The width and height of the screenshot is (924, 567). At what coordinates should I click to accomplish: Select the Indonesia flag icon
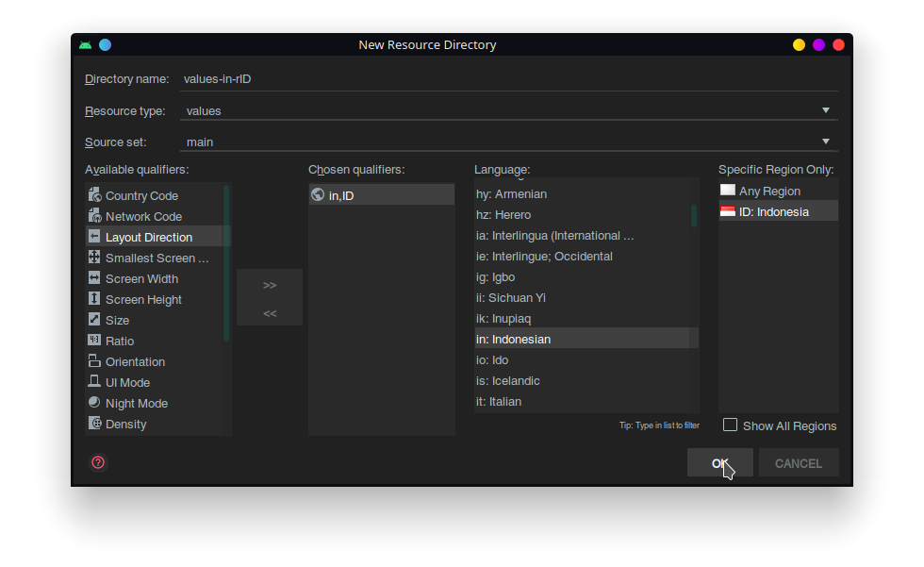(x=728, y=211)
